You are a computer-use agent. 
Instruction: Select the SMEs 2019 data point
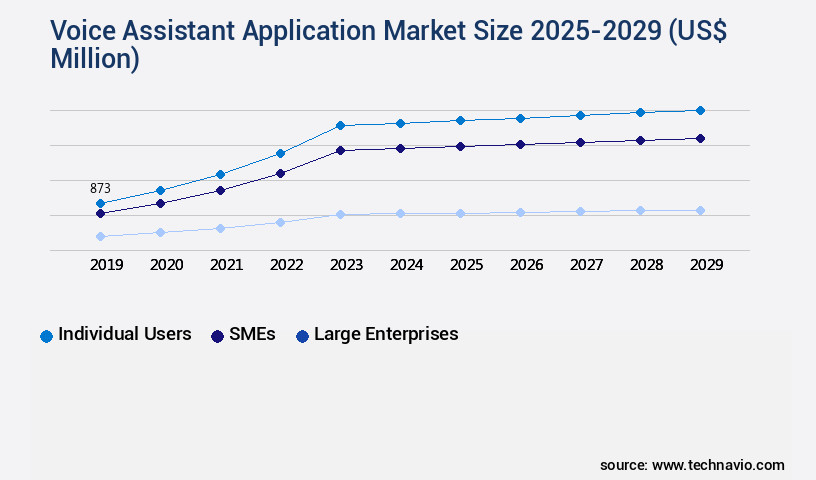(x=100, y=213)
